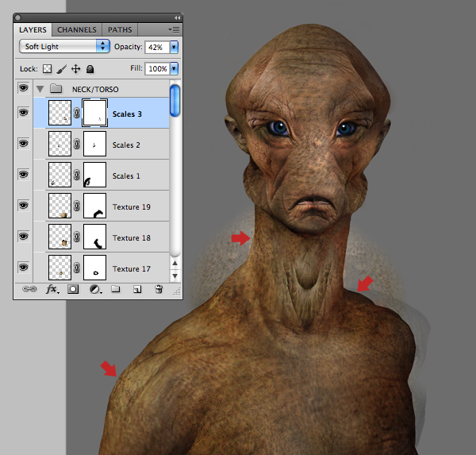This screenshot has height=455, width=476.
Task: Enable Lock transparent pixels
Action: coord(47,69)
